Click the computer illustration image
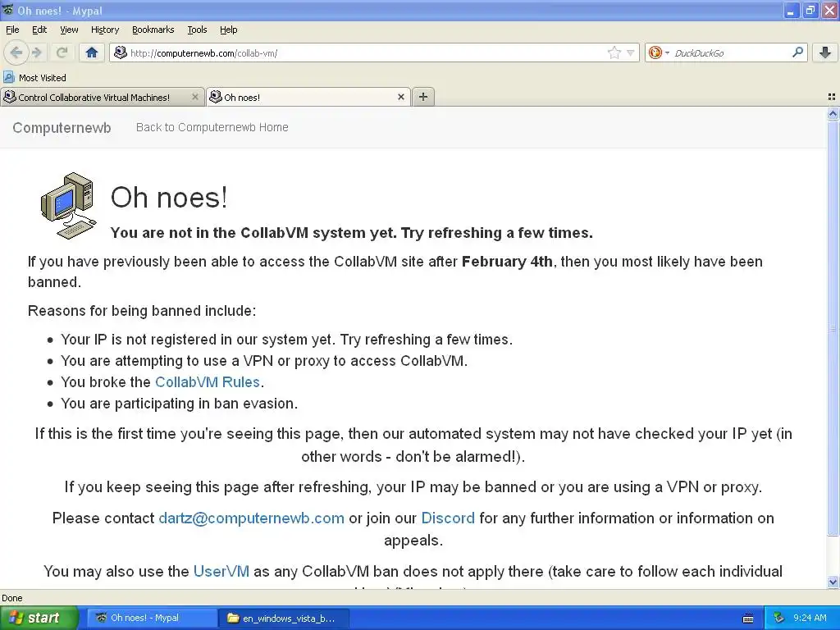Screen dimensions: 840x630 (x=69, y=206)
